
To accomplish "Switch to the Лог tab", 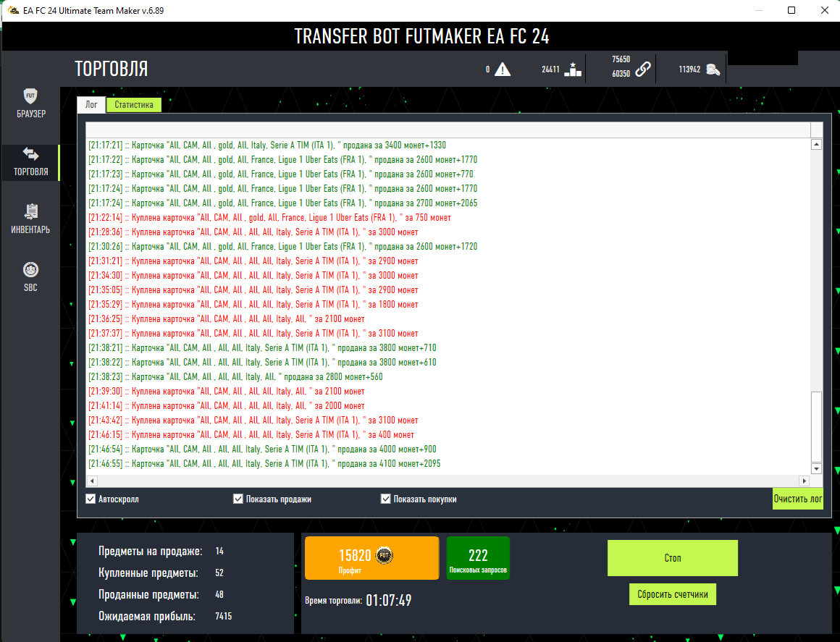I will [92, 104].
